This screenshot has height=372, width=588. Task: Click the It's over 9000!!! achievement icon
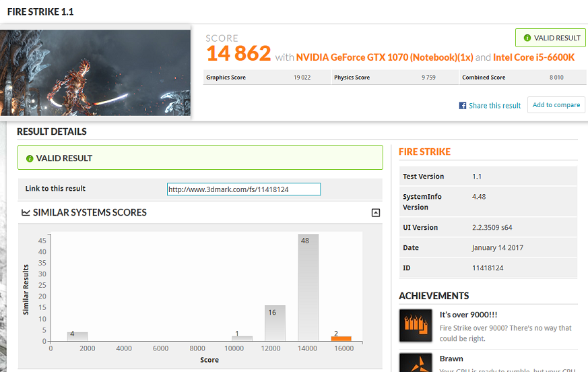click(x=416, y=325)
